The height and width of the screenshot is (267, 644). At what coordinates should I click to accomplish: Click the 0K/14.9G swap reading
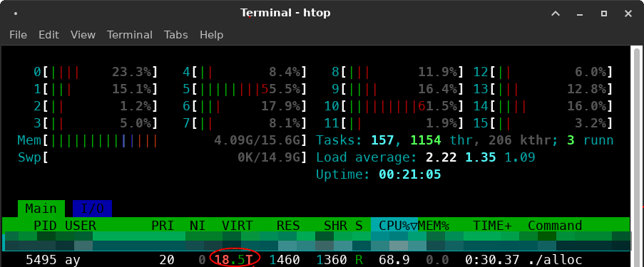[270, 157]
